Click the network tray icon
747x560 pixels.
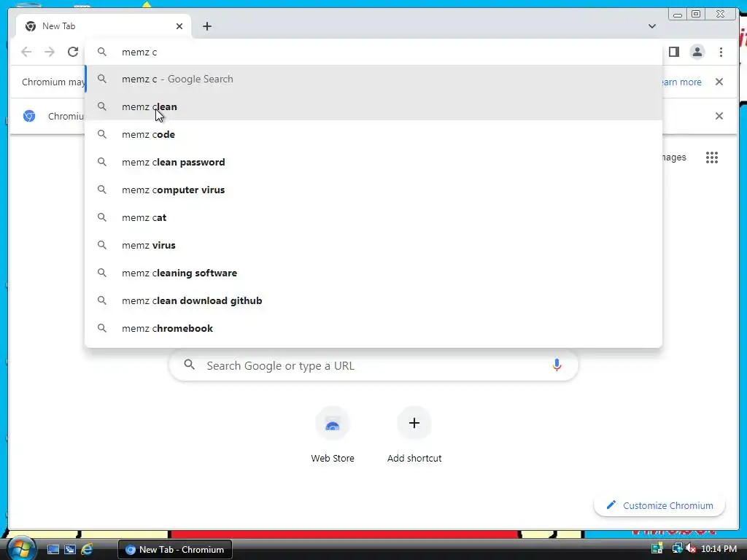(x=677, y=548)
